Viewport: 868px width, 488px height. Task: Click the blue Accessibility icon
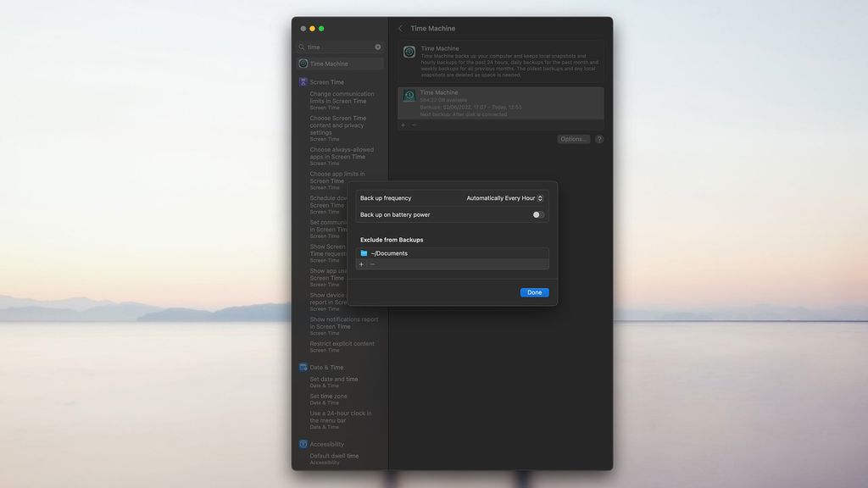pos(303,444)
